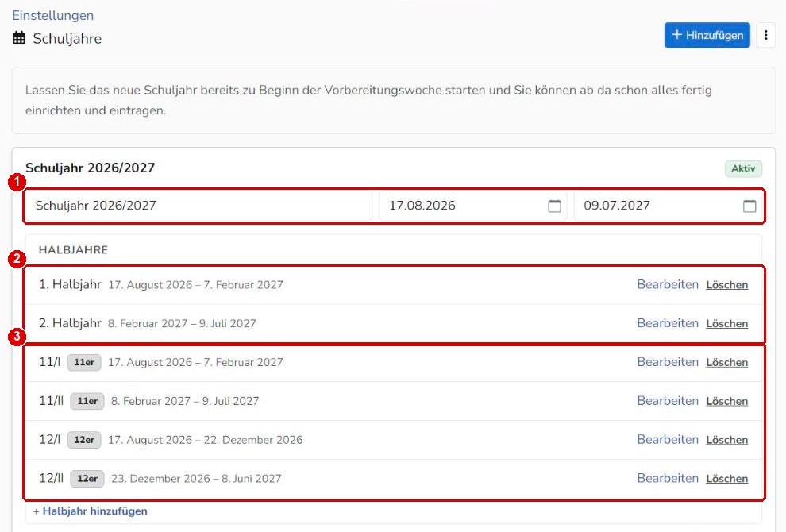Click Bearbeiten for the 12/II row

(667, 478)
